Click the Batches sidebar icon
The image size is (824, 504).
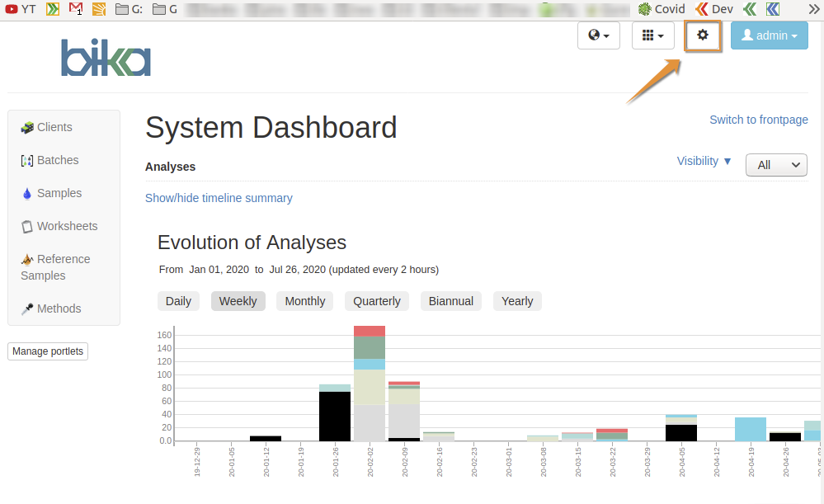point(27,160)
